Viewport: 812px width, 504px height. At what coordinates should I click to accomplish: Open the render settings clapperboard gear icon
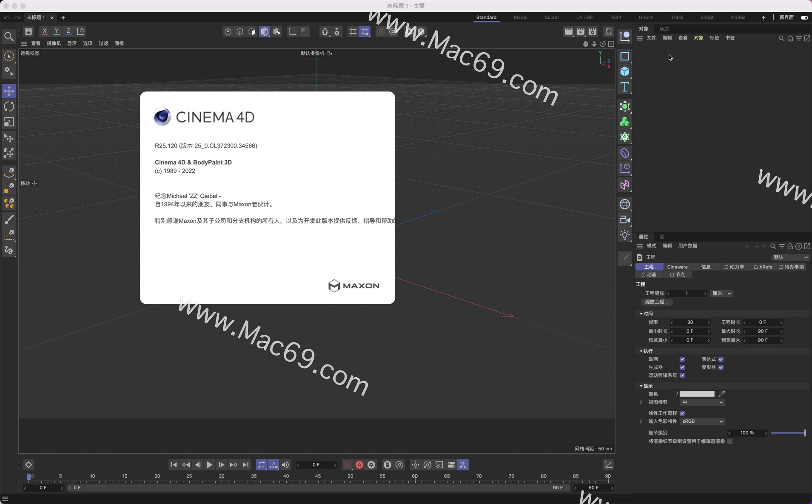593,31
